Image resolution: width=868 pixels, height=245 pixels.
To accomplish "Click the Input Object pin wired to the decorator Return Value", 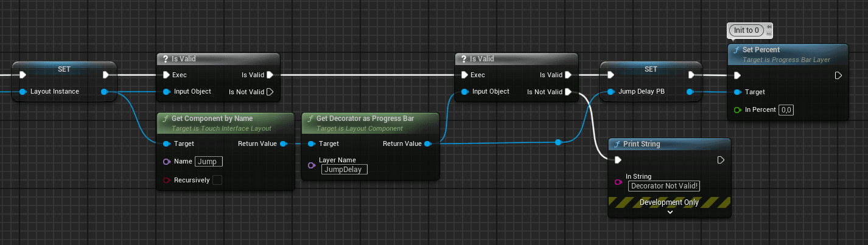I will click(464, 92).
